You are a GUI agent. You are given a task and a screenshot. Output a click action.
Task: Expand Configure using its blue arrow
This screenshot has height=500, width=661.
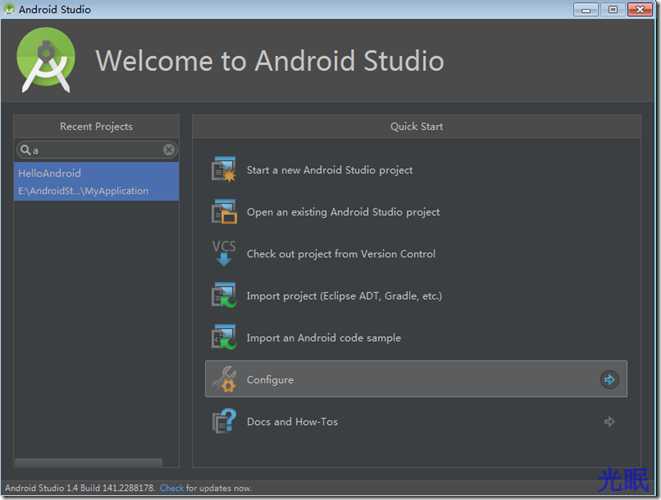(x=609, y=379)
